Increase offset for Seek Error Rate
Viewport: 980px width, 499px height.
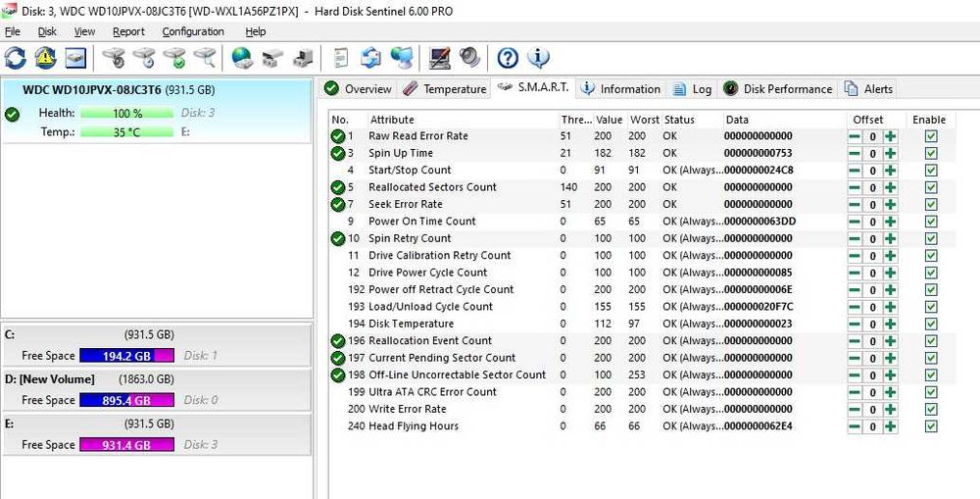point(891,205)
